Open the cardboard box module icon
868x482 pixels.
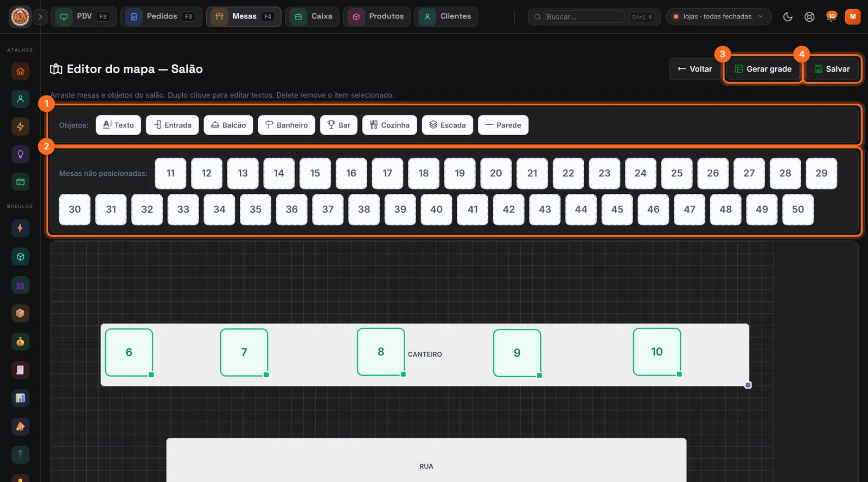20,313
